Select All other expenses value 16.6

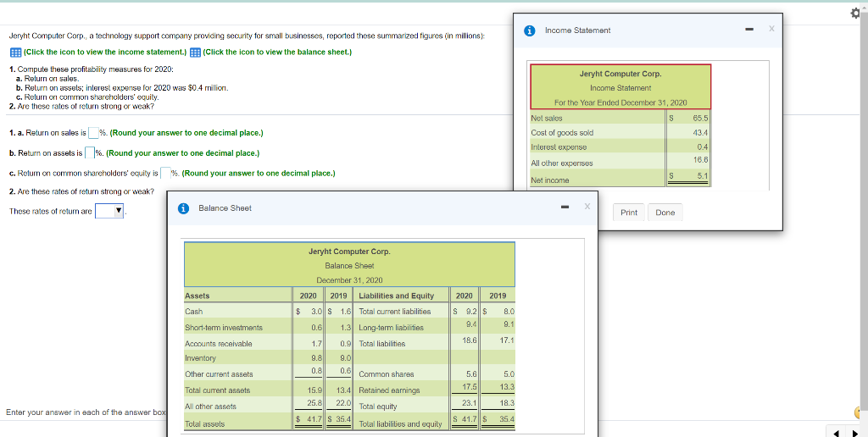[x=700, y=160]
